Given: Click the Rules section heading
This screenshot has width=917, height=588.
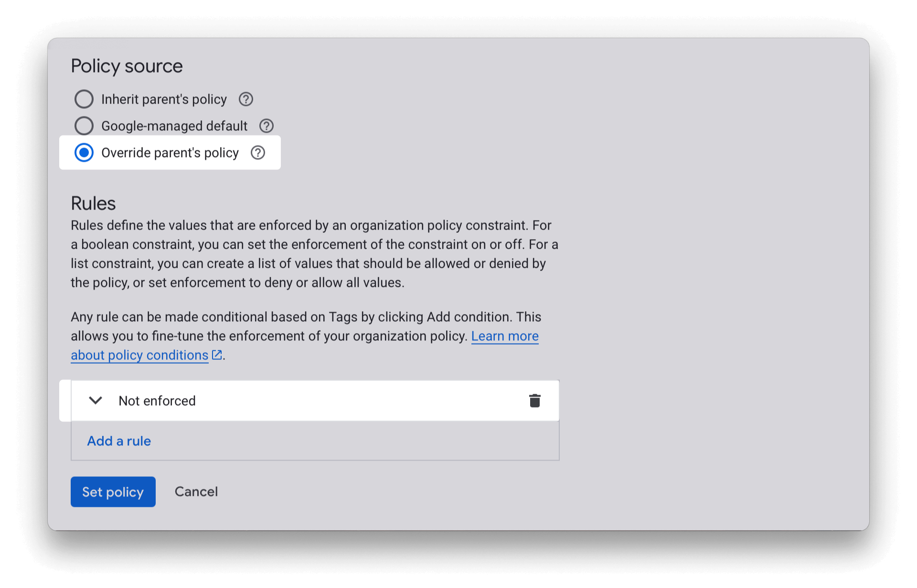Looking at the screenshot, I should 93,203.
